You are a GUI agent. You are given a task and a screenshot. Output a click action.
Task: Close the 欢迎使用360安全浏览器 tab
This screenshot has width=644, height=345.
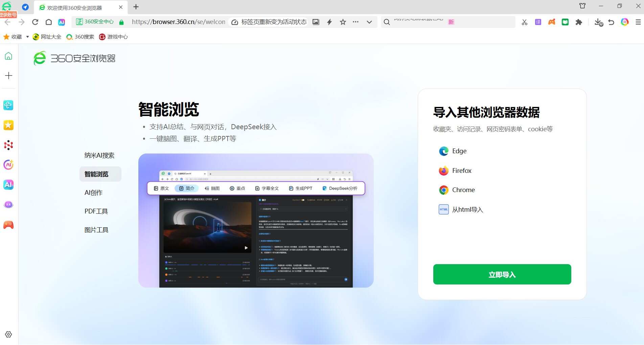point(121,7)
